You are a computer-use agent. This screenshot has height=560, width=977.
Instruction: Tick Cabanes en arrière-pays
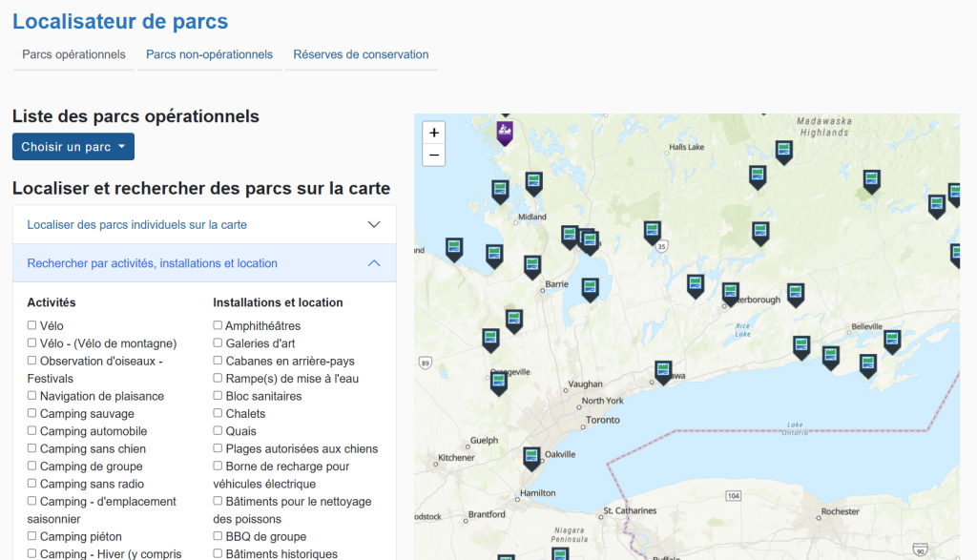218,360
